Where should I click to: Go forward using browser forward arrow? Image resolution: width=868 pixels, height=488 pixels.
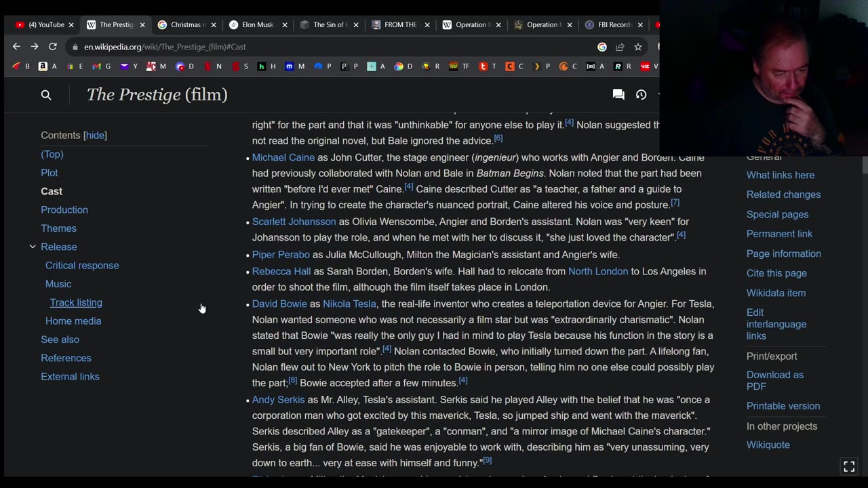[34, 47]
